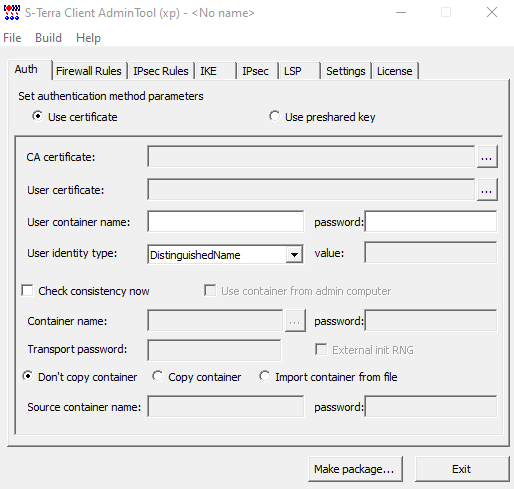Focus the User container name field

click(225, 221)
